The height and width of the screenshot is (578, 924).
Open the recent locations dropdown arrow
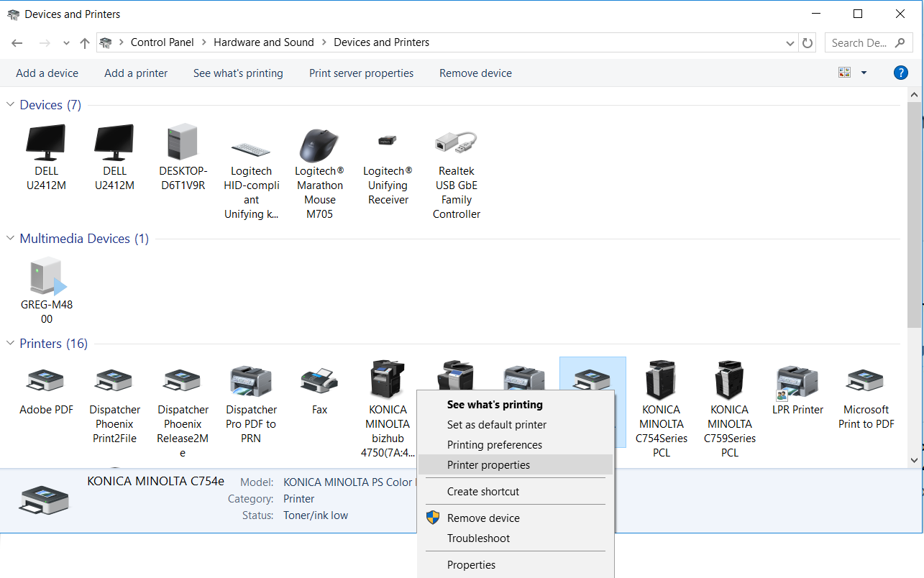[66, 43]
